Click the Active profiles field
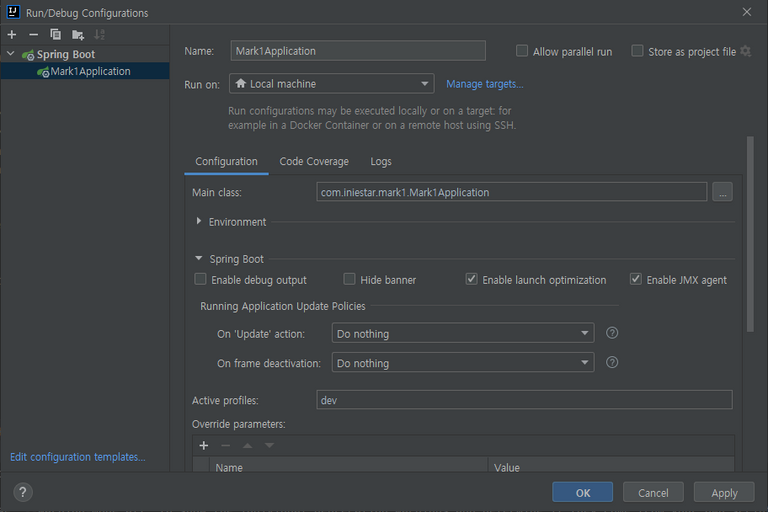 [525, 400]
